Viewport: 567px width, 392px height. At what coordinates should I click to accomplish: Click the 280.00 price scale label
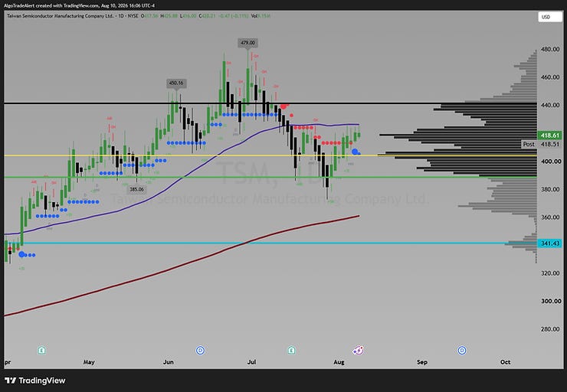point(550,329)
